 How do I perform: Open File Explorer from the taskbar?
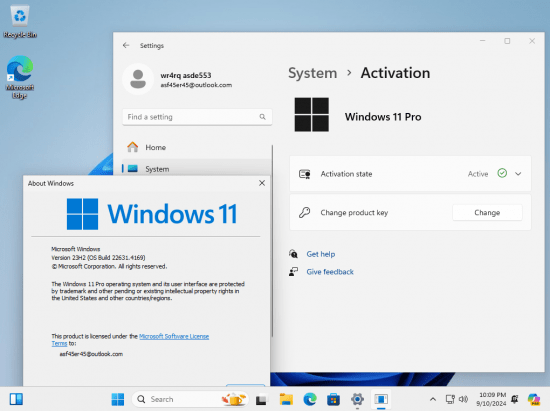[x=286, y=399]
